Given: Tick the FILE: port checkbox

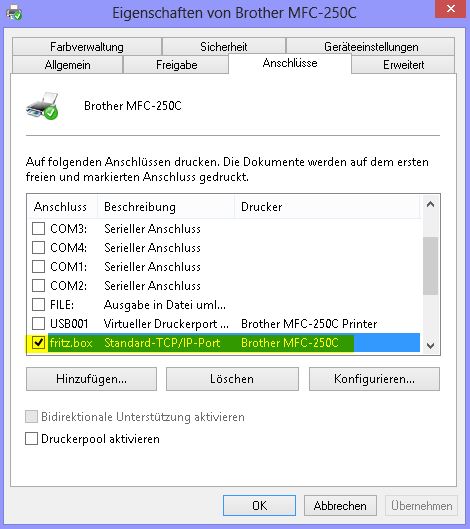Looking at the screenshot, I should 38,305.
